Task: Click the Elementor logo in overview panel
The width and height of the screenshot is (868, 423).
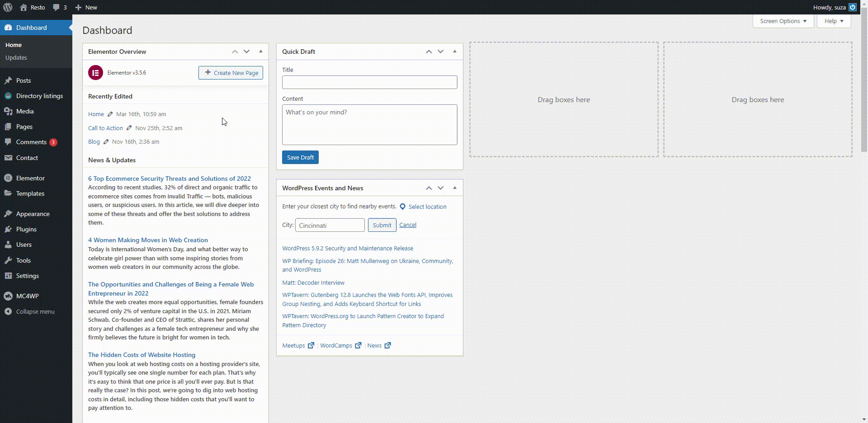Action: point(95,73)
